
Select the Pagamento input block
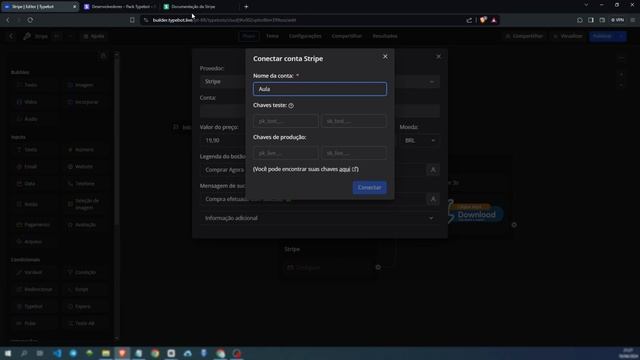(x=33, y=225)
